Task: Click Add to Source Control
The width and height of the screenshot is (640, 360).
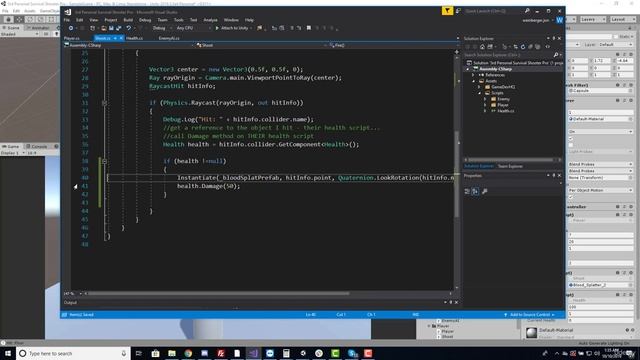Action: point(529,315)
